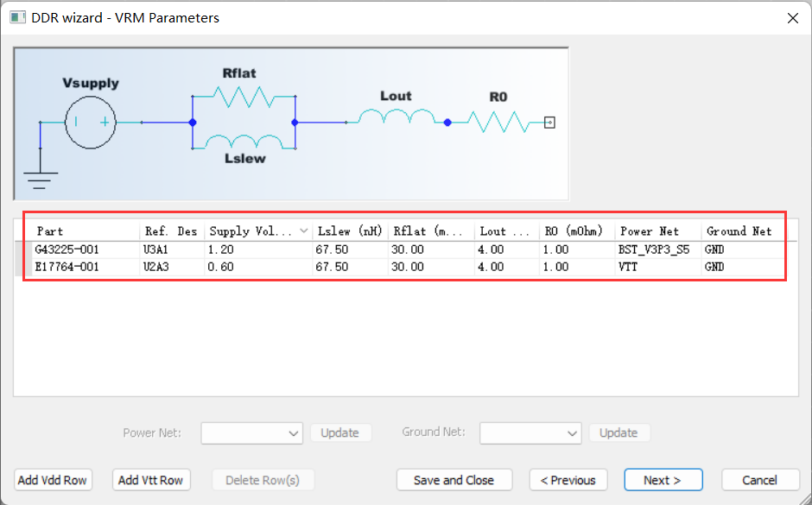Click the Ref. Des column header

coord(170,231)
